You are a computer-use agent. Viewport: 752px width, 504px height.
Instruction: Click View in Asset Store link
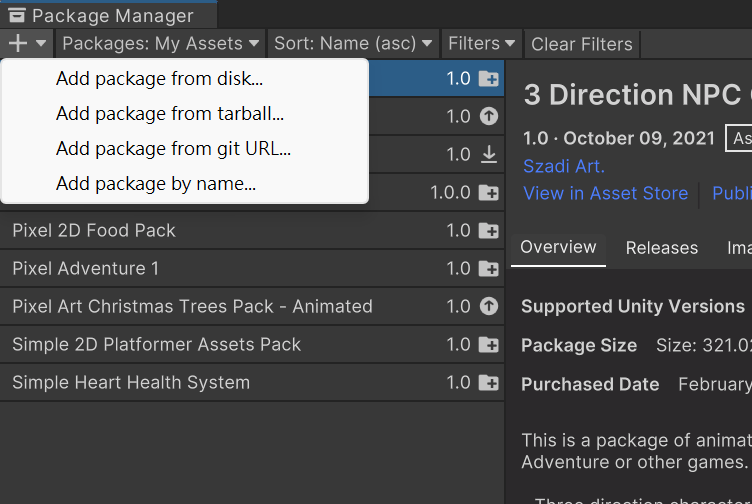(605, 193)
